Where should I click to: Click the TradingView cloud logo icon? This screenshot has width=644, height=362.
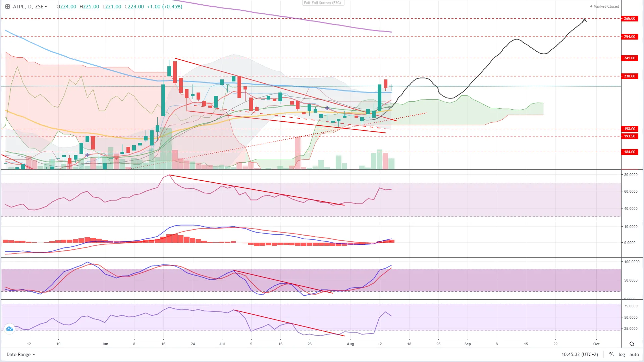coord(9,329)
